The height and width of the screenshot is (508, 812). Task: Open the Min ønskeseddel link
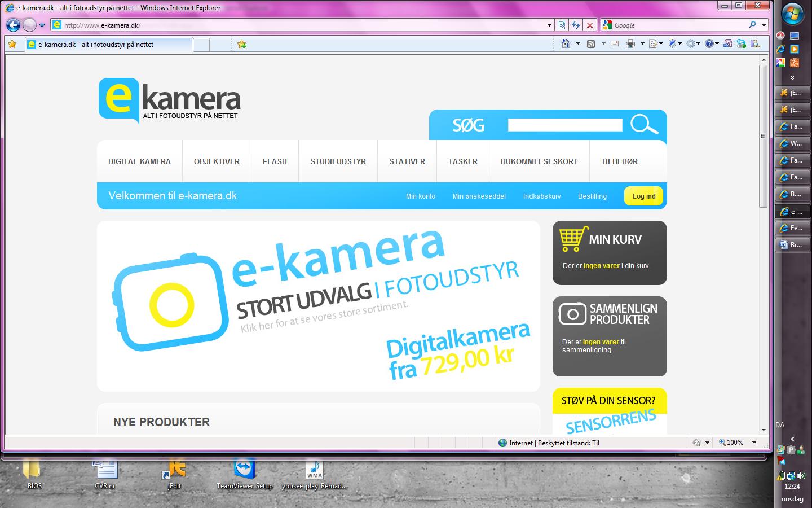[479, 196]
